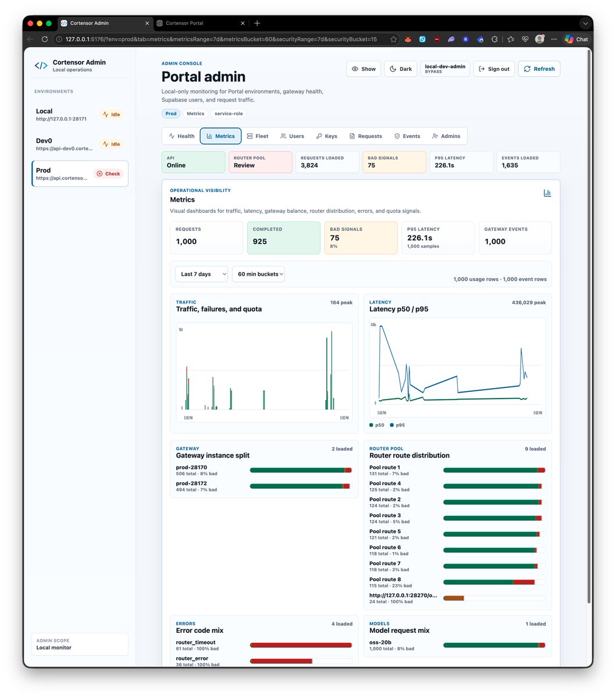Click the purple extension icon in toolbar
The height and width of the screenshot is (698, 616).
pyautogui.click(x=451, y=39)
